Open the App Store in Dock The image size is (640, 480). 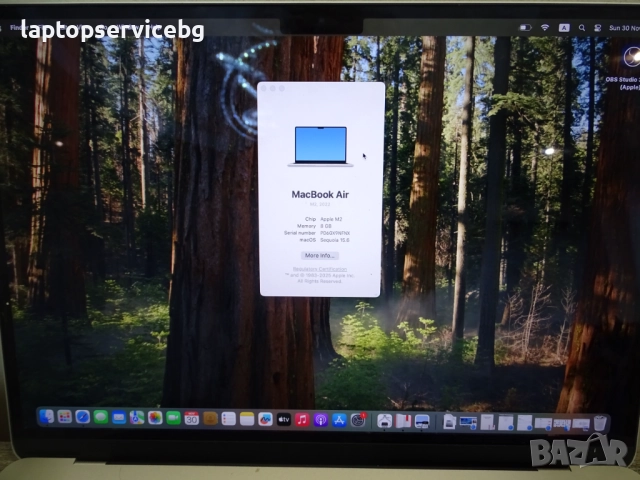(x=339, y=420)
